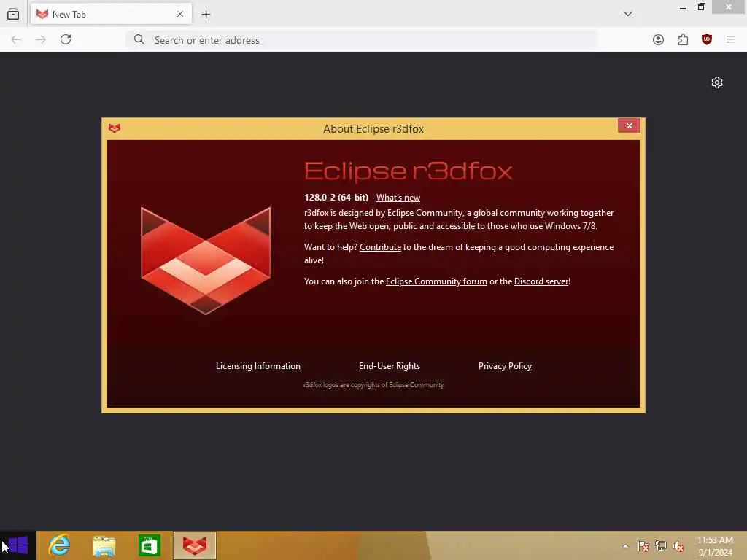Open the muted volume tray icon

[678, 545]
